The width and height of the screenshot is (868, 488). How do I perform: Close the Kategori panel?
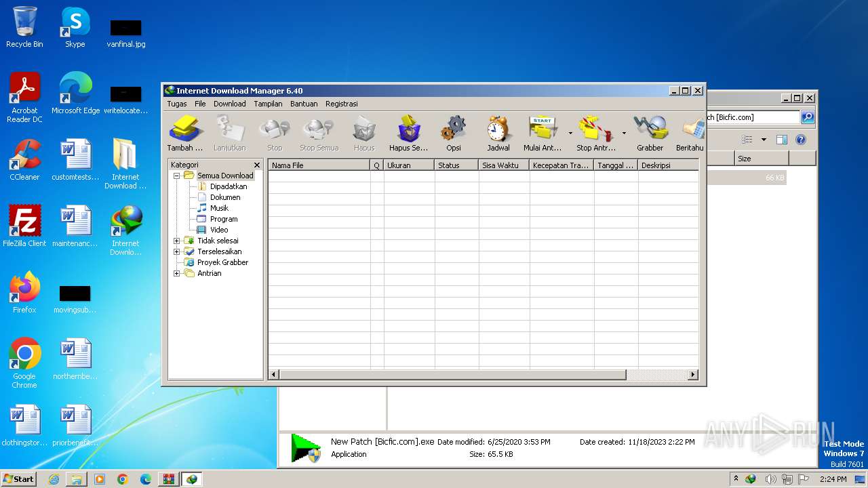click(257, 165)
